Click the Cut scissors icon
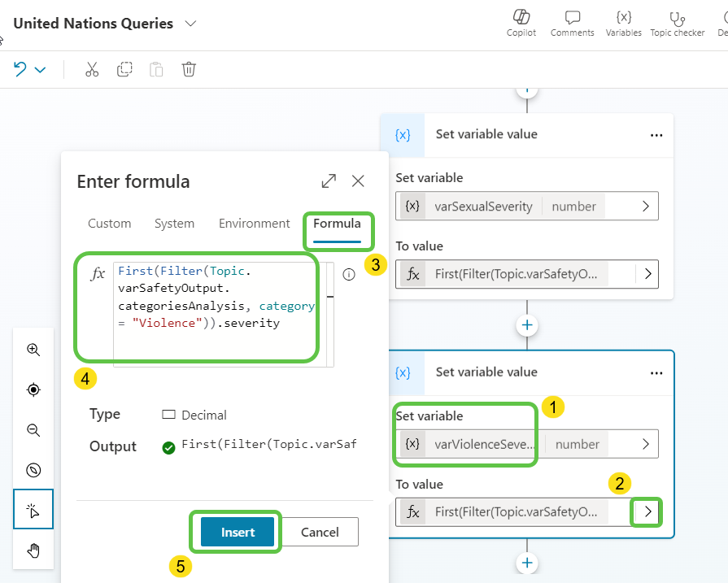This screenshot has width=728, height=583. tap(92, 69)
